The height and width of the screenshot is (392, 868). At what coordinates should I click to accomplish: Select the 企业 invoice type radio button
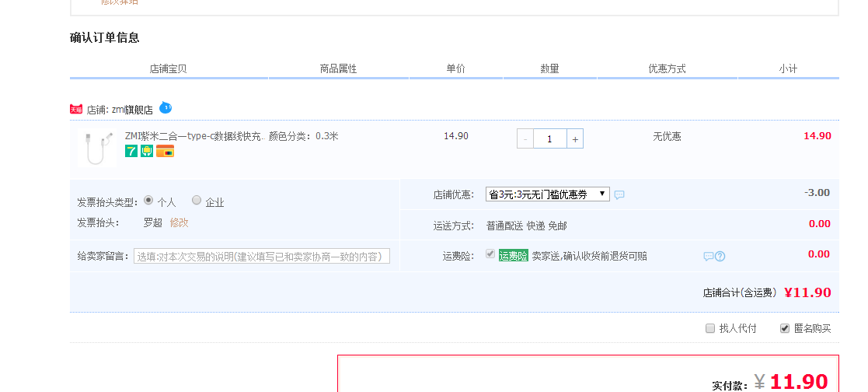(197, 200)
